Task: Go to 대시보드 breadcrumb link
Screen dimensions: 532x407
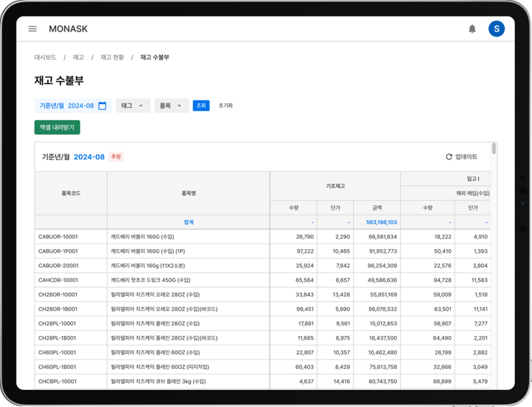Action: click(45, 57)
